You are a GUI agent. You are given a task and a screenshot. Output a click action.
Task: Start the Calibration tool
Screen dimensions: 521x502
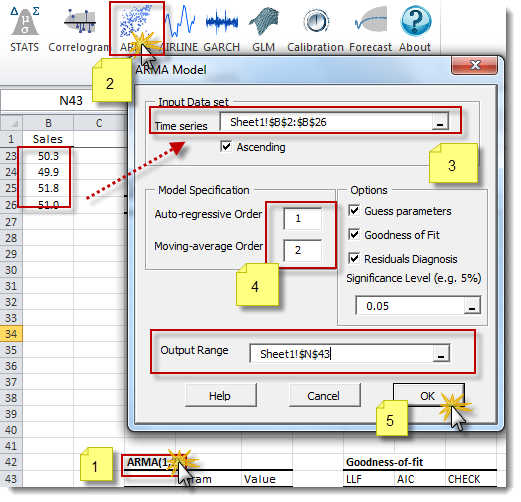point(315,29)
